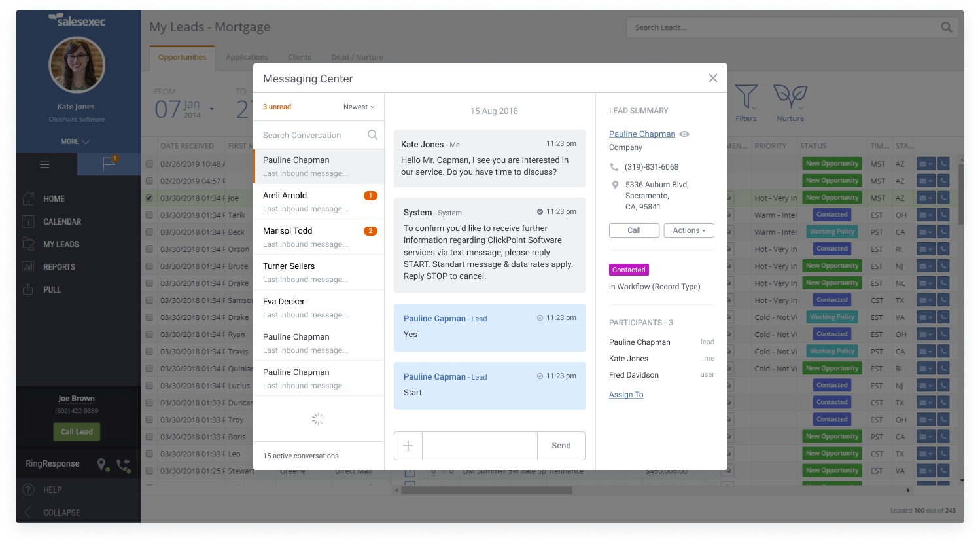Click the message text input field
Viewport: 980px width, 544px height.
tap(480, 446)
